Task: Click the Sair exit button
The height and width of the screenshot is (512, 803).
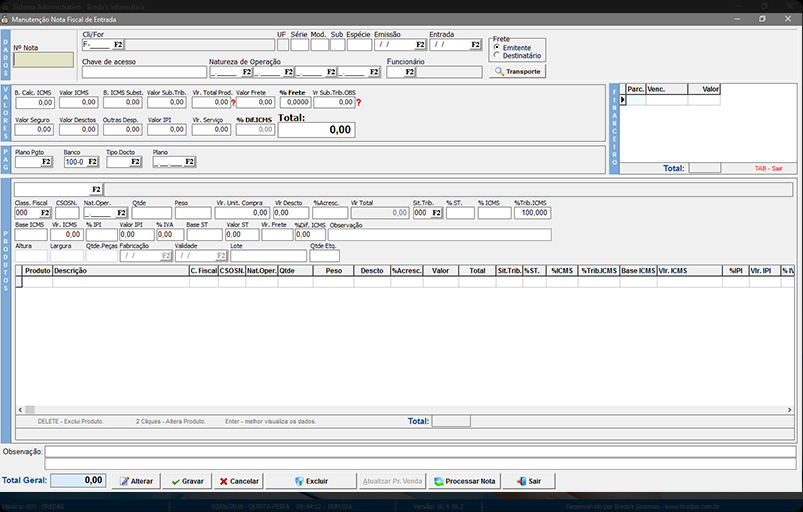Action: pyautogui.click(x=529, y=481)
